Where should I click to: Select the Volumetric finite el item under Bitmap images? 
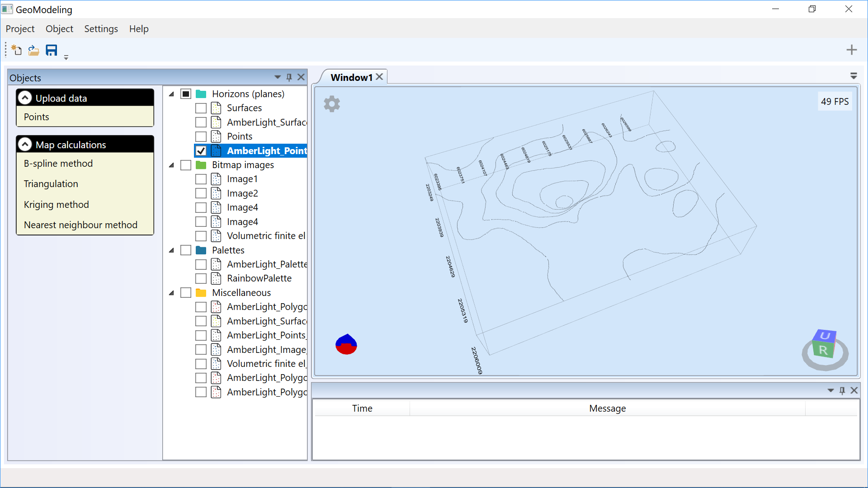(266, 236)
